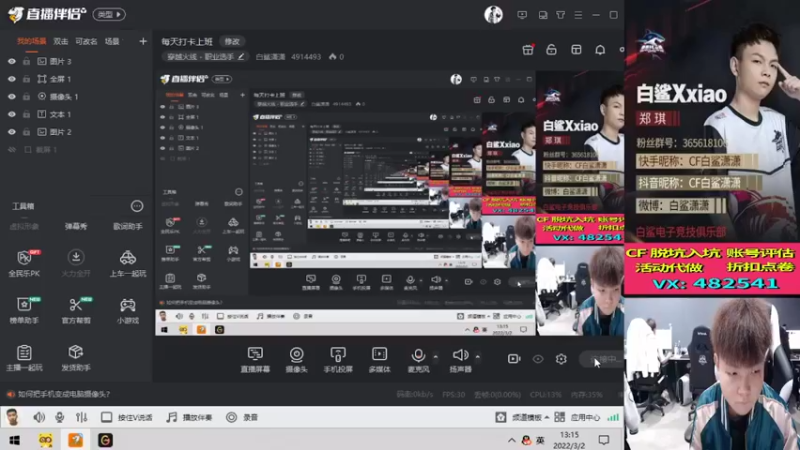Screen dimensions: 800x450
Task: Open the 全民乐PK tool
Action: (24, 263)
